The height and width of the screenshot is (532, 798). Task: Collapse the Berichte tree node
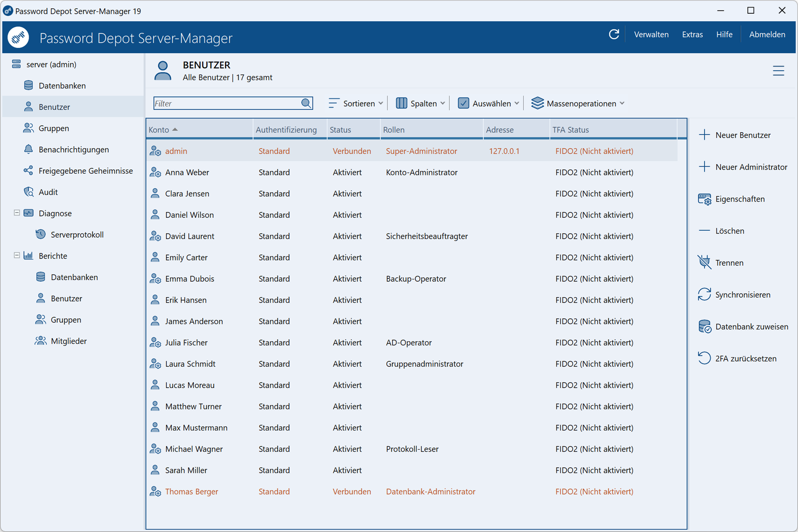[17, 255]
